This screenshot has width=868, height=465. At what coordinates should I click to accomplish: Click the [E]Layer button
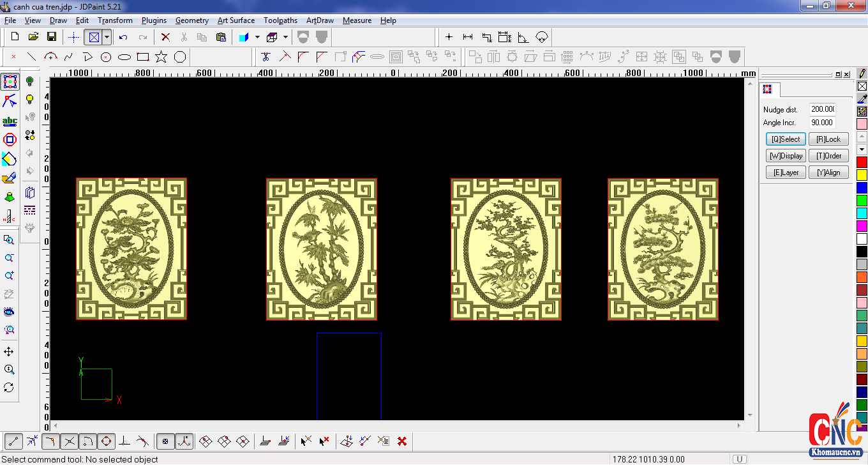(786, 172)
